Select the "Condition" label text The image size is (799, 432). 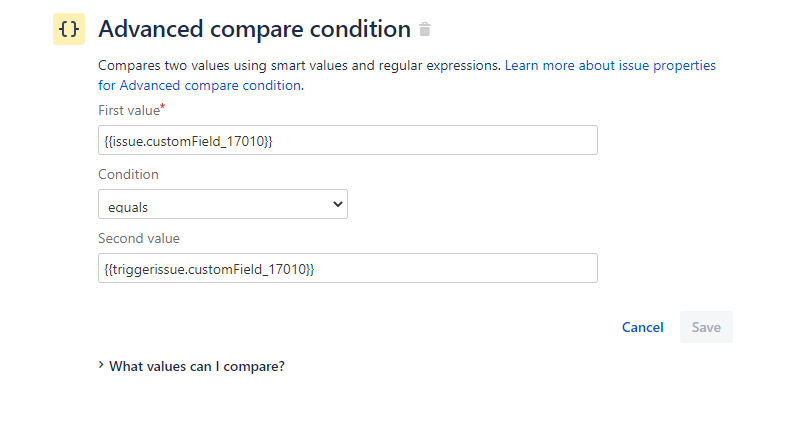point(128,174)
